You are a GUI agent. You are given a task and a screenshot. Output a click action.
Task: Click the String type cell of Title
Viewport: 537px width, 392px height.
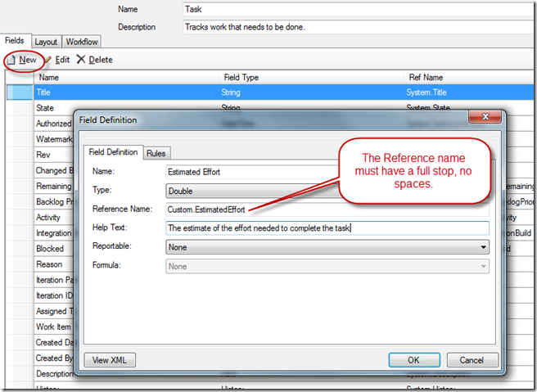coord(312,92)
